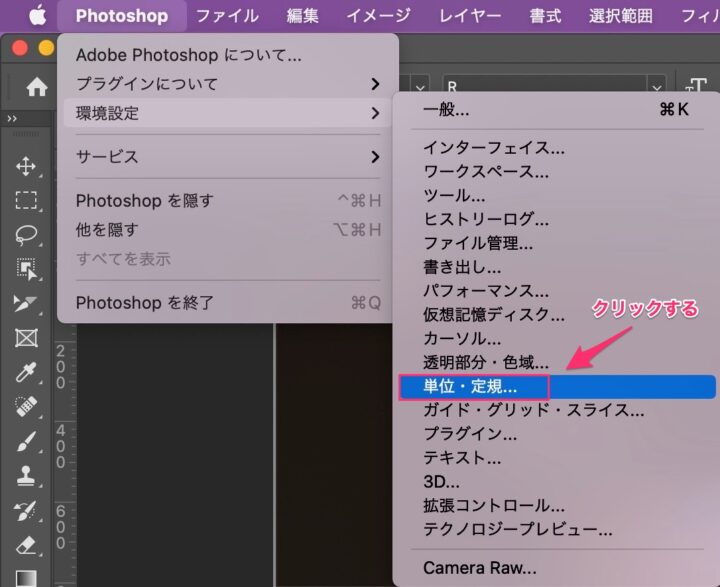Choose Adobe Photoshop について
This screenshot has height=587, width=720.
pyautogui.click(x=228, y=55)
